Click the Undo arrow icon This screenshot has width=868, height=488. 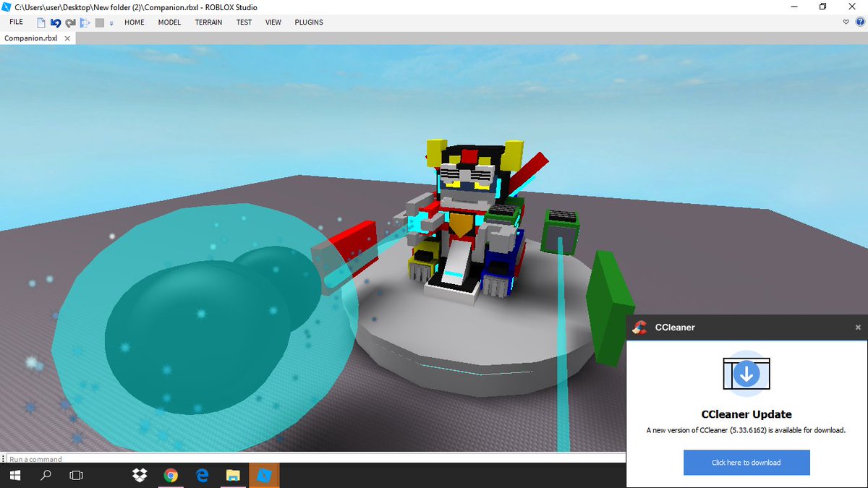click(x=56, y=22)
